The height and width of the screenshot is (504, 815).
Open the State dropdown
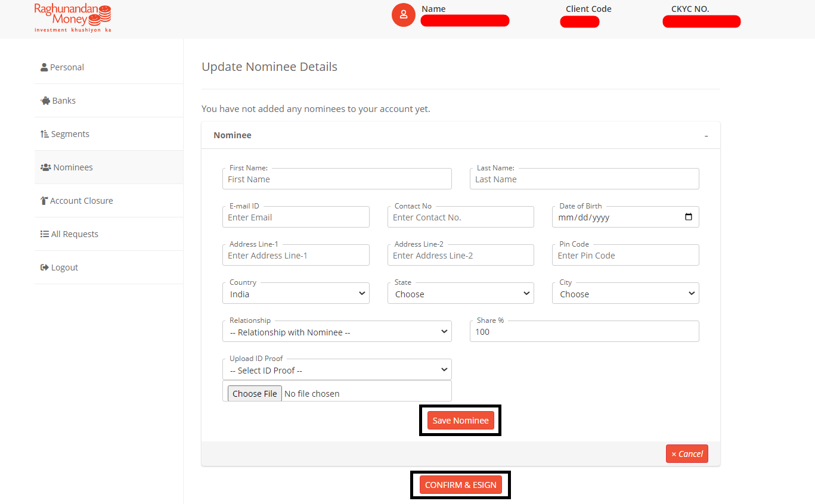(461, 293)
